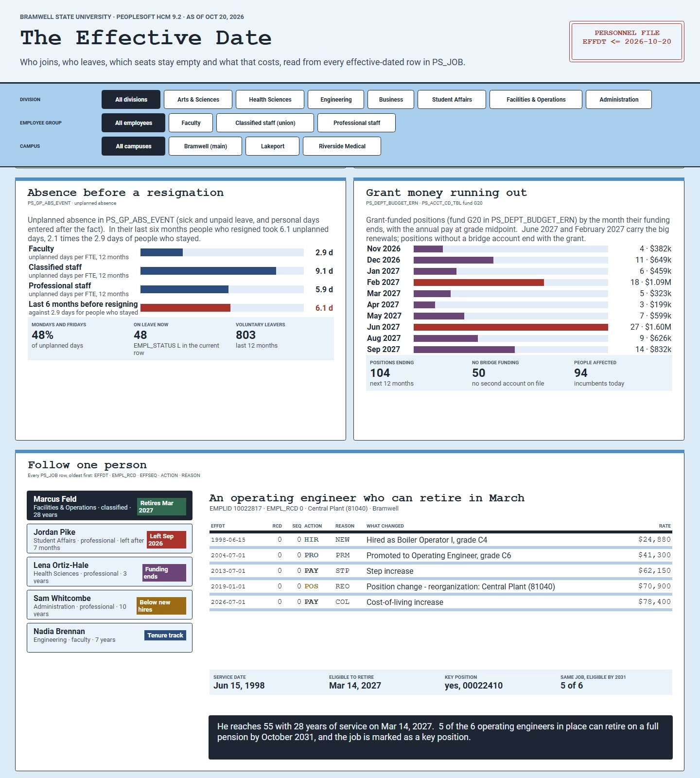The image size is (700, 778).
Task: Click the PERSONNEL FILE stamp box
Action: tap(627, 41)
